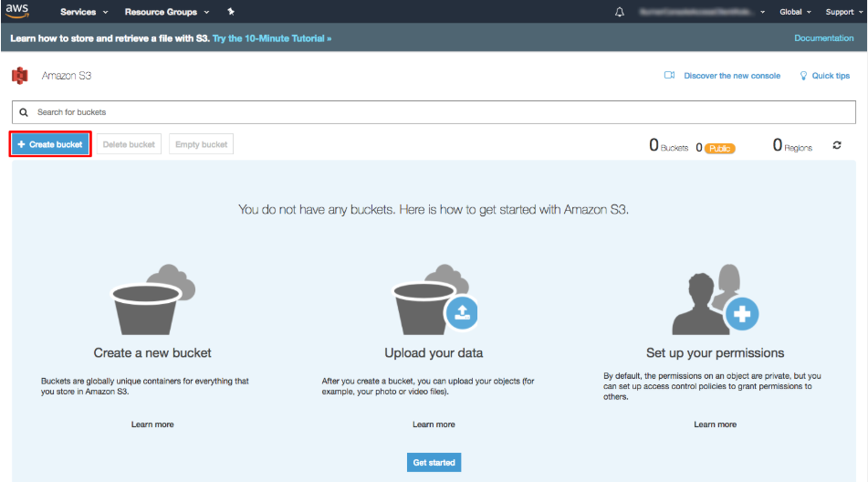Click the Amazon S3 red logo icon
This screenshot has width=868, height=482.
click(20, 75)
